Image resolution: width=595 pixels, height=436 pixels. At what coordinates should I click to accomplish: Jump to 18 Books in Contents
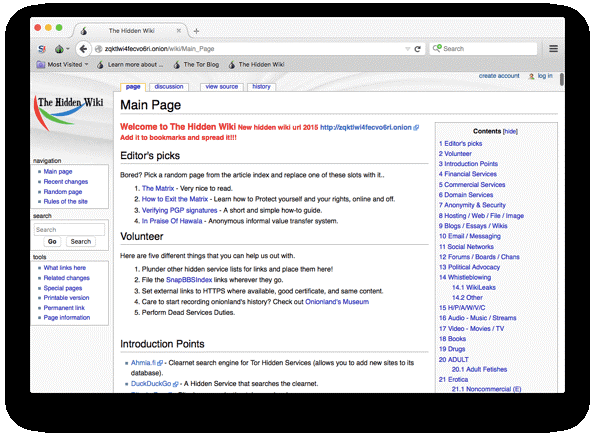(x=452, y=339)
